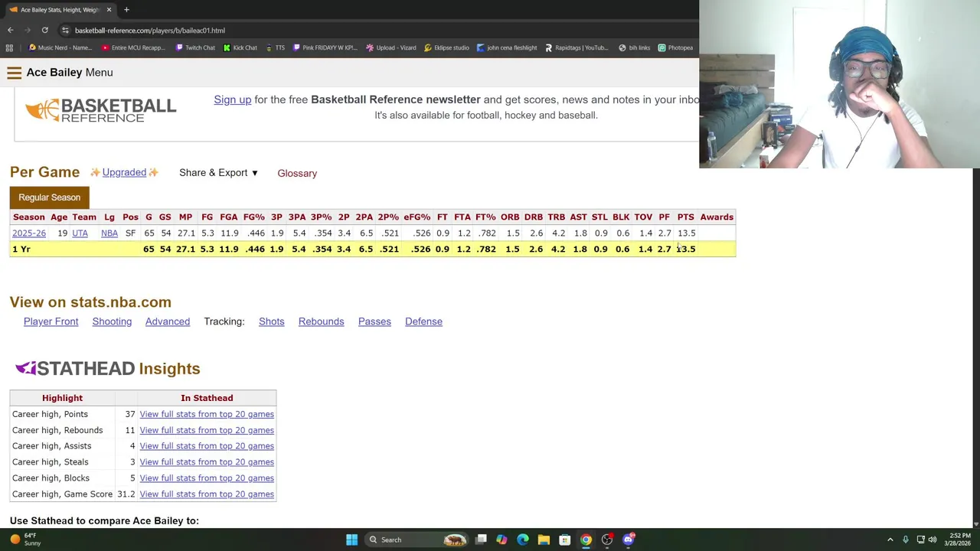Screen dimensions: 980x551
Task: Open the Passes tracking link
Action: (x=374, y=321)
